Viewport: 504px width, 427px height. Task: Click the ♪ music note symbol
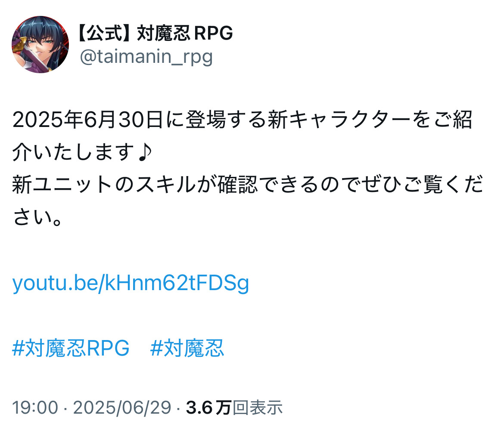pyautogui.click(x=144, y=152)
